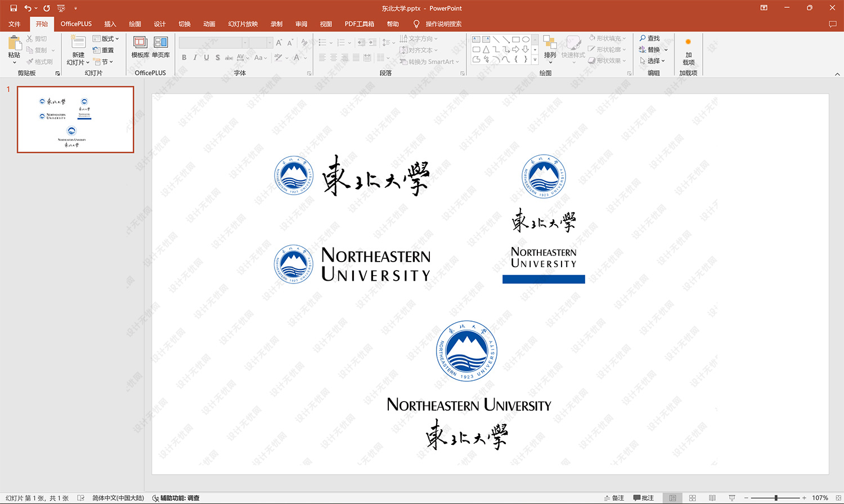Expand the Select (选择) dropdown
844x504 pixels.
[x=653, y=61]
